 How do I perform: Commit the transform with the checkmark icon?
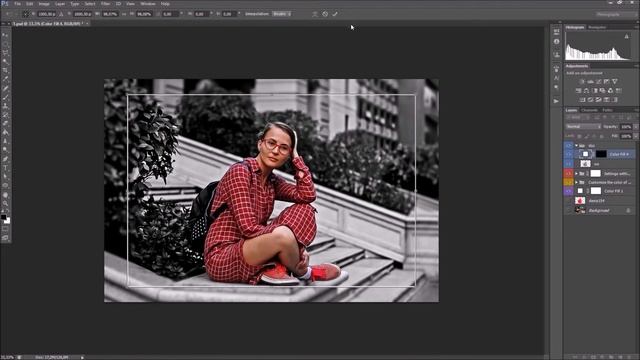(335, 14)
